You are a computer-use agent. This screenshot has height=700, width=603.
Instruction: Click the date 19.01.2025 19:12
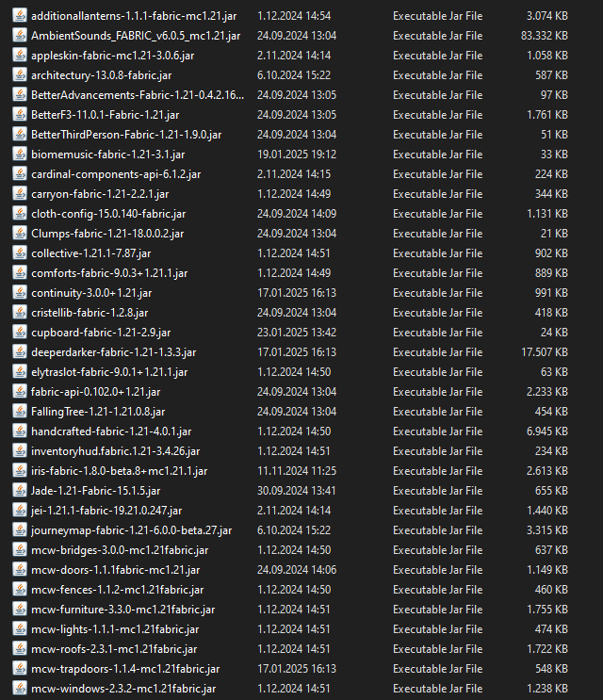pos(297,154)
